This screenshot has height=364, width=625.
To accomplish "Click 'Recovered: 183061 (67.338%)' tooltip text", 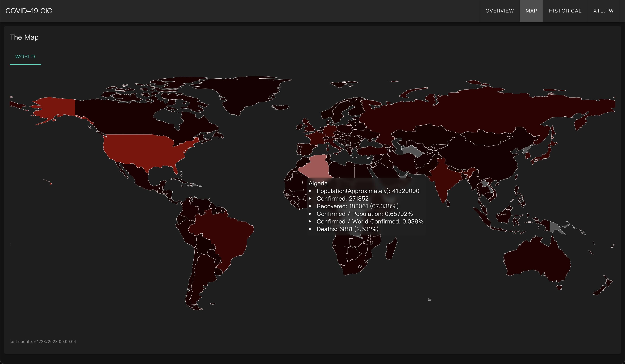I will (x=357, y=206).
